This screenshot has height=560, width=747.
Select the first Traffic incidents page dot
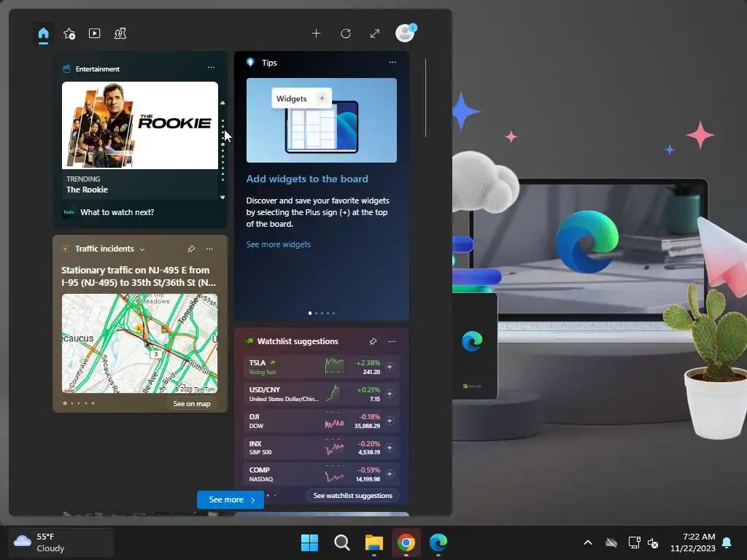65,403
